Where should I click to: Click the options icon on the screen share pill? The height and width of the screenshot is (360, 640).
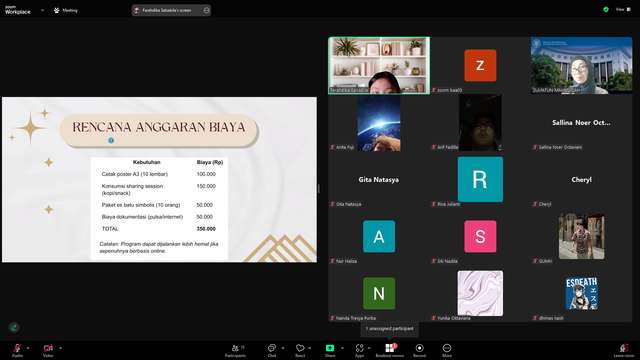click(207, 10)
